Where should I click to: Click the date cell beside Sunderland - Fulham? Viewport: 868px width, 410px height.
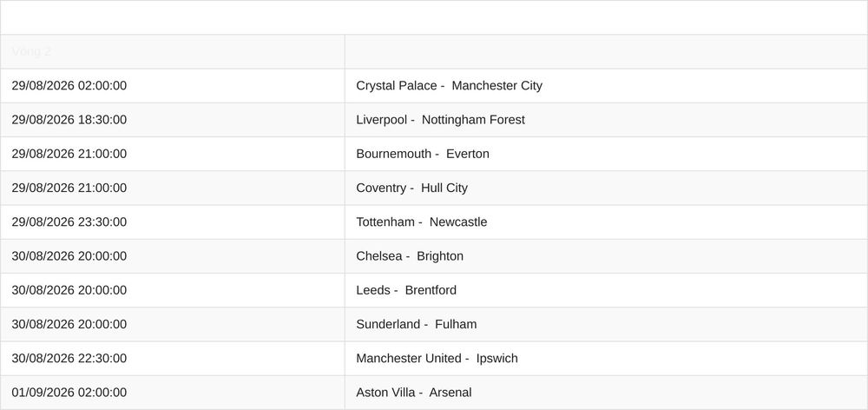click(69, 324)
